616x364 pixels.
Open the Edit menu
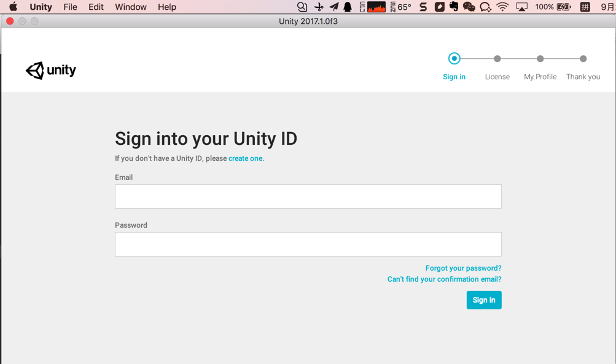(96, 7)
